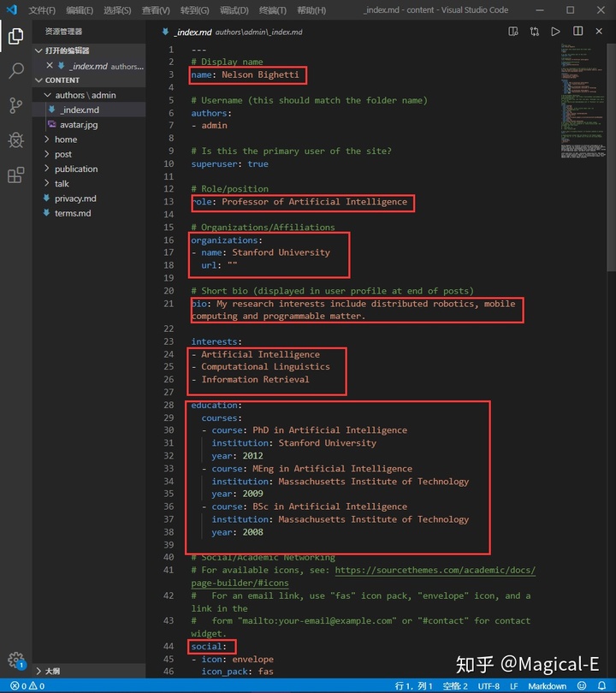This screenshot has width=616, height=693.
Task: Click the 资源管理器 panel title
Action: coord(63,32)
